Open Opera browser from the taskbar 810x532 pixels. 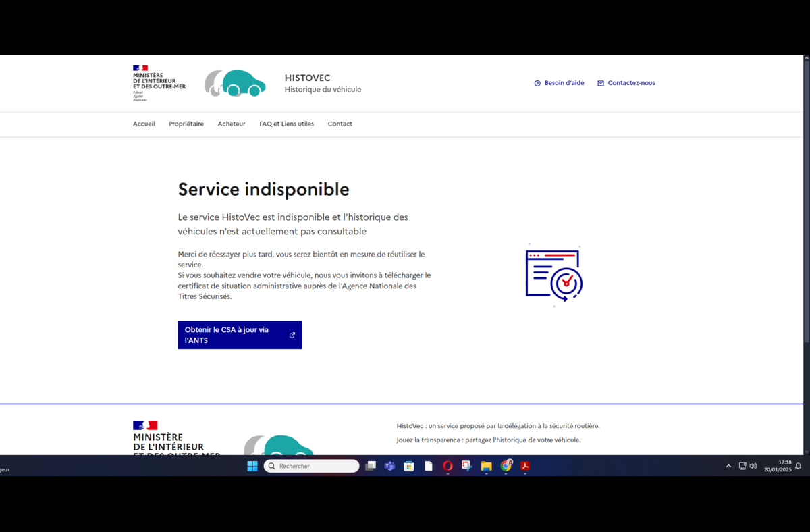point(448,466)
